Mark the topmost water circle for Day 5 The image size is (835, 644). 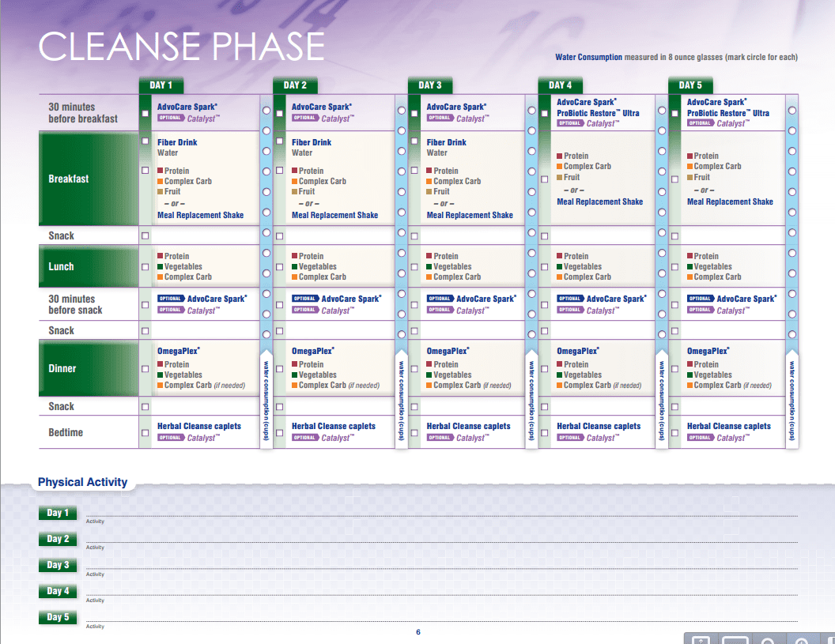click(x=792, y=110)
